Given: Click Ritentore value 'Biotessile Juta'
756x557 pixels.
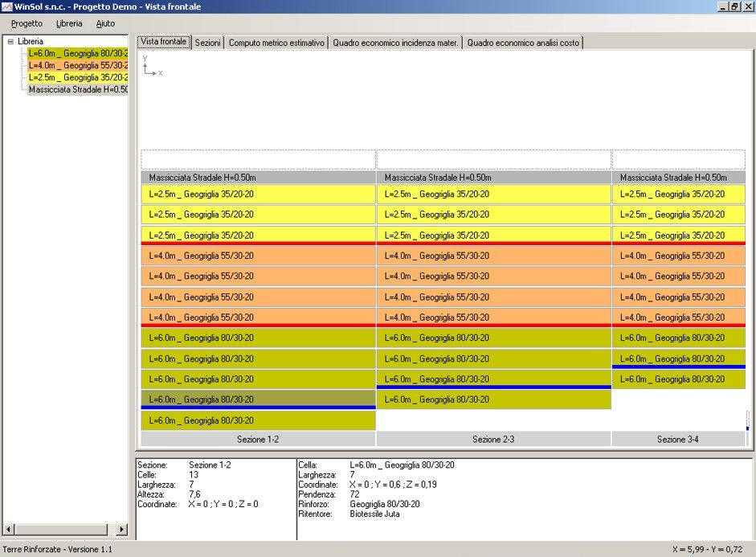Looking at the screenshot, I should click(374, 514).
